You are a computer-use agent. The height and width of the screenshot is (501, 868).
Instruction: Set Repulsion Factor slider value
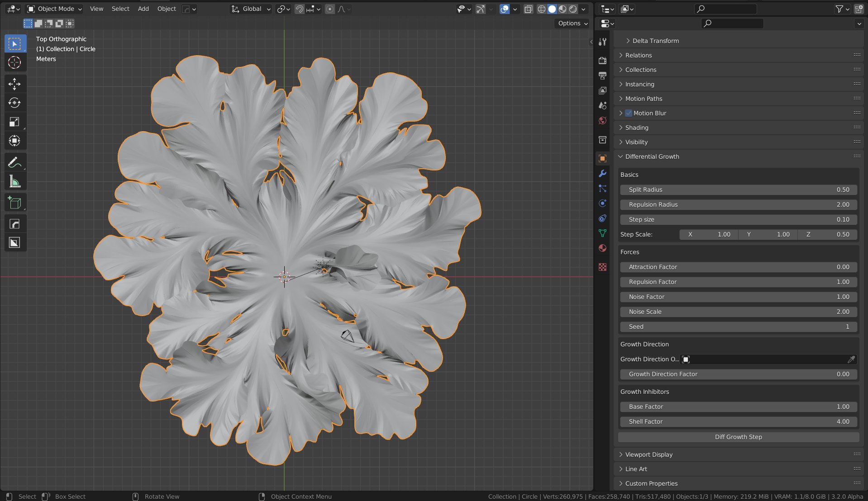(x=739, y=282)
